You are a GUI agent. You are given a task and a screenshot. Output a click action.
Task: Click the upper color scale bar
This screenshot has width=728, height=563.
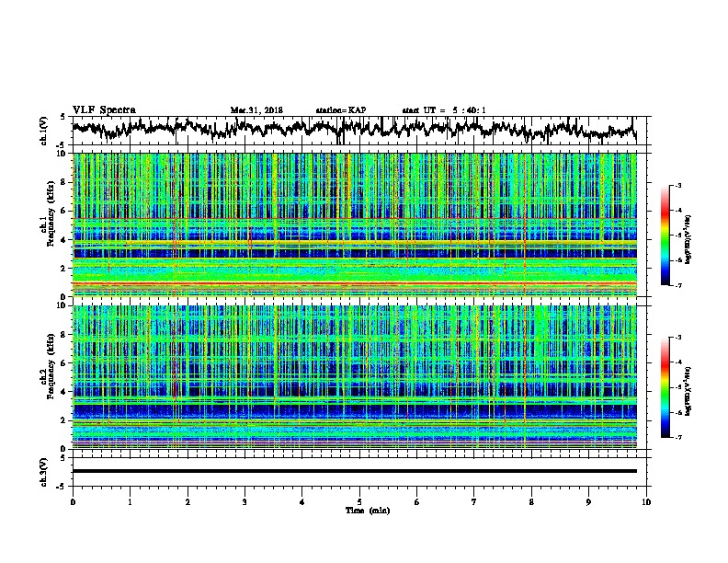pos(665,235)
